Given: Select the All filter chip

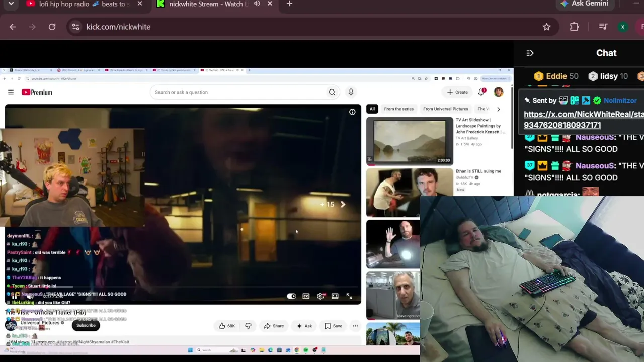Looking at the screenshot, I should pos(372,109).
